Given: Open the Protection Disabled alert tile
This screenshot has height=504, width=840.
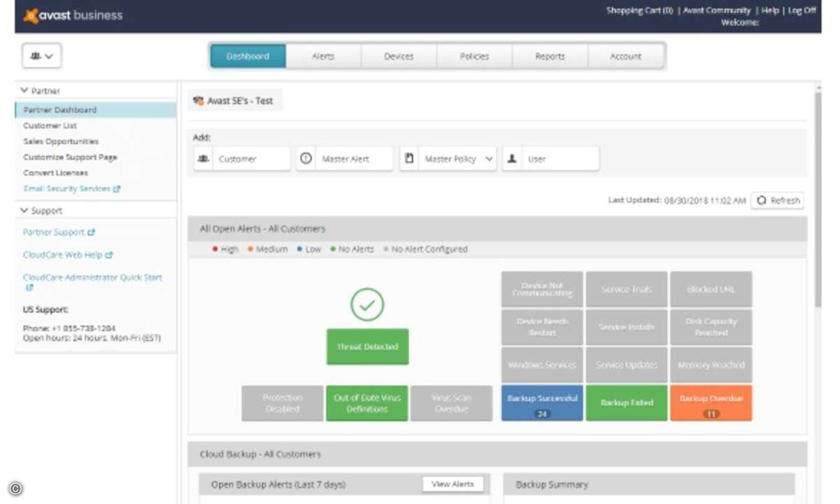Looking at the screenshot, I should (282, 403).
